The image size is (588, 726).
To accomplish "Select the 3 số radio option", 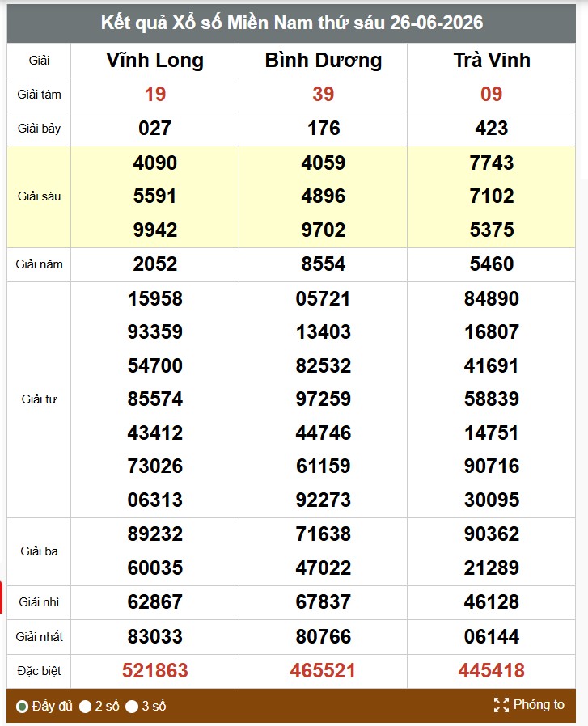I will tap(132, 707).
